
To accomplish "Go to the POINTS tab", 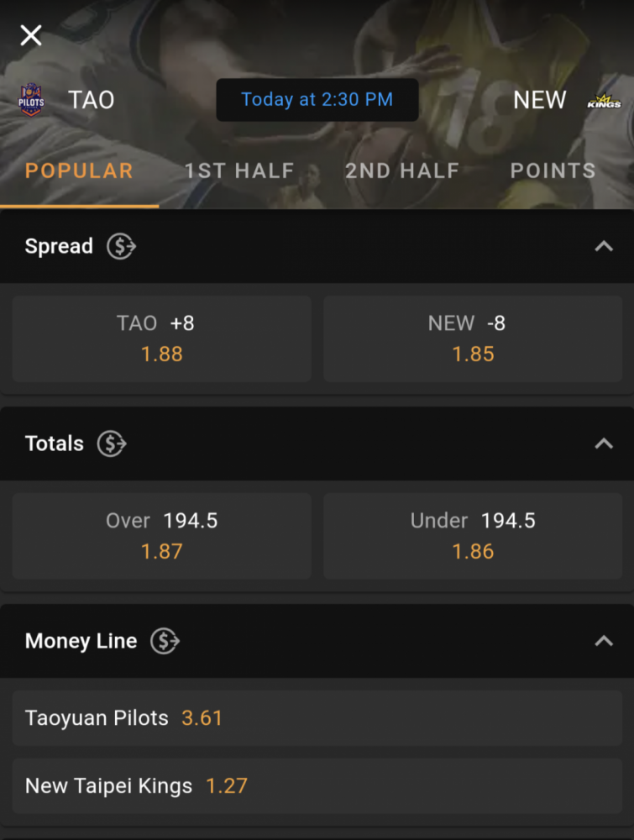I will tap(553, 171).
